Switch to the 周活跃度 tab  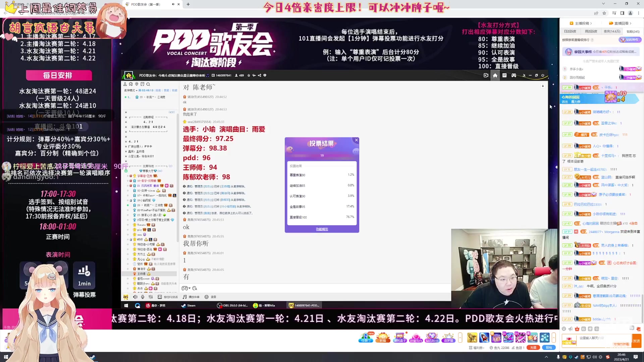click(x=591, y=32)
